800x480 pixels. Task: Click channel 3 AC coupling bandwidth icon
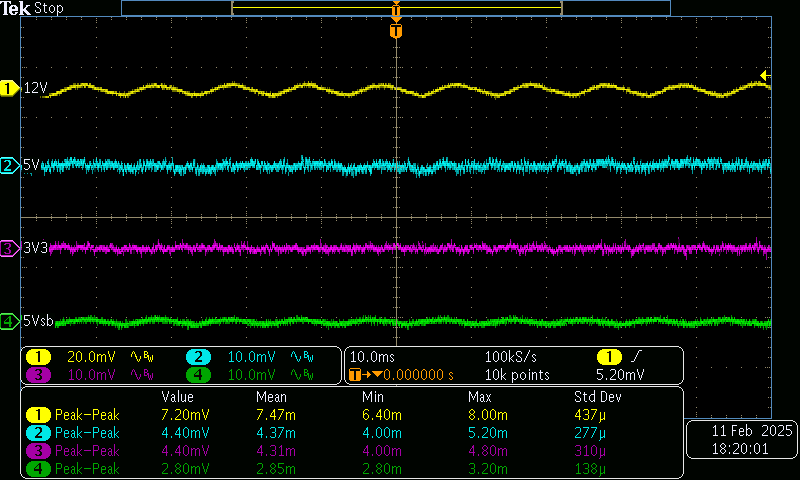click(142, 375)
